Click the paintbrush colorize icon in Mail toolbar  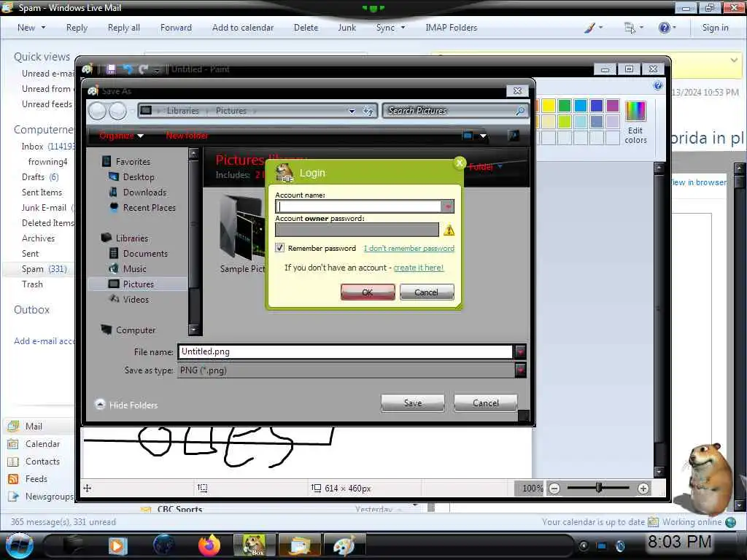(589, 28)
